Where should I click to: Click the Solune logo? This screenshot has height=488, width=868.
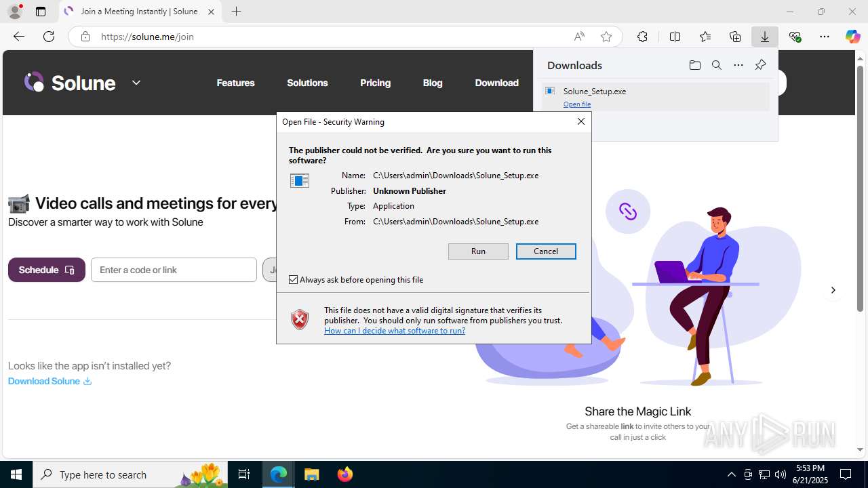point(71,83)
